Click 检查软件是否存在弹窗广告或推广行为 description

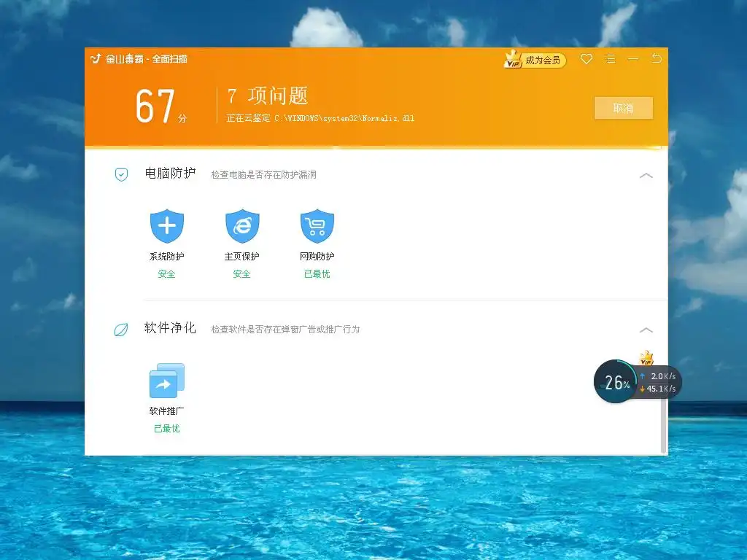pos(285,330)
